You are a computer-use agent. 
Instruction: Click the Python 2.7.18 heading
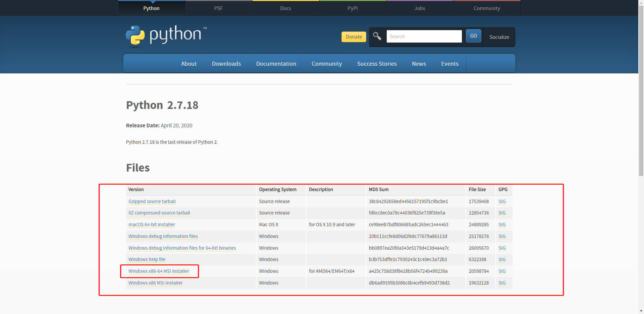click(162, 105)
